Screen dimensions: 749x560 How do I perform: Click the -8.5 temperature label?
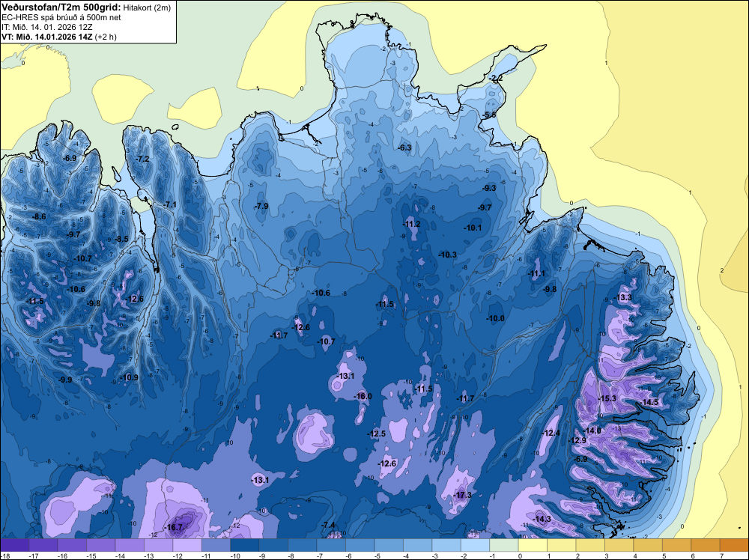tap(121, 239)
